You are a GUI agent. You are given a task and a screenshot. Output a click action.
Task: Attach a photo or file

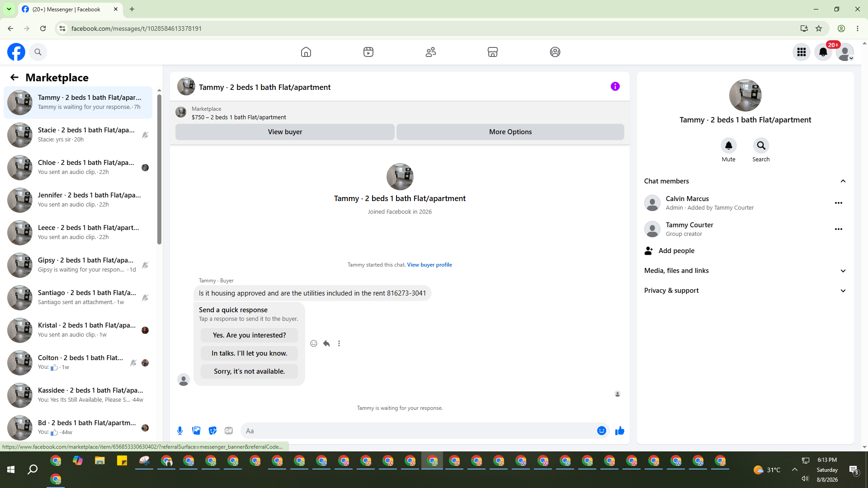(x=196, y=431)
